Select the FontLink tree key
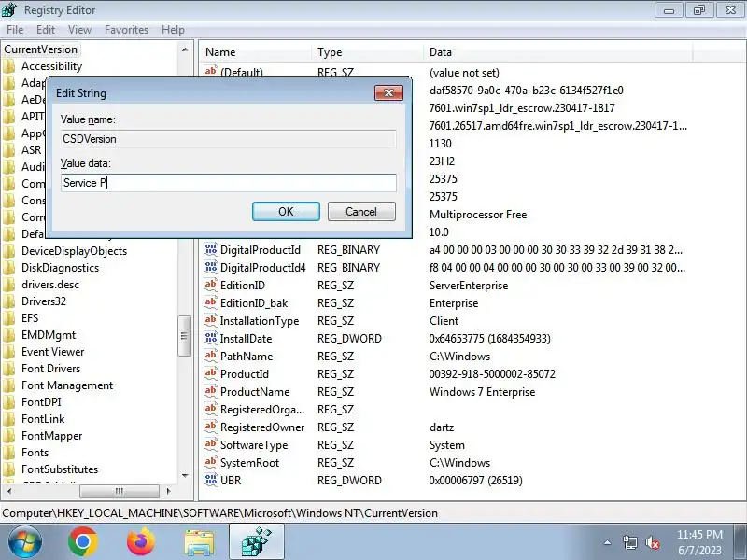The width and height of the screenshot is (747, 560). (x=43, y=419)
